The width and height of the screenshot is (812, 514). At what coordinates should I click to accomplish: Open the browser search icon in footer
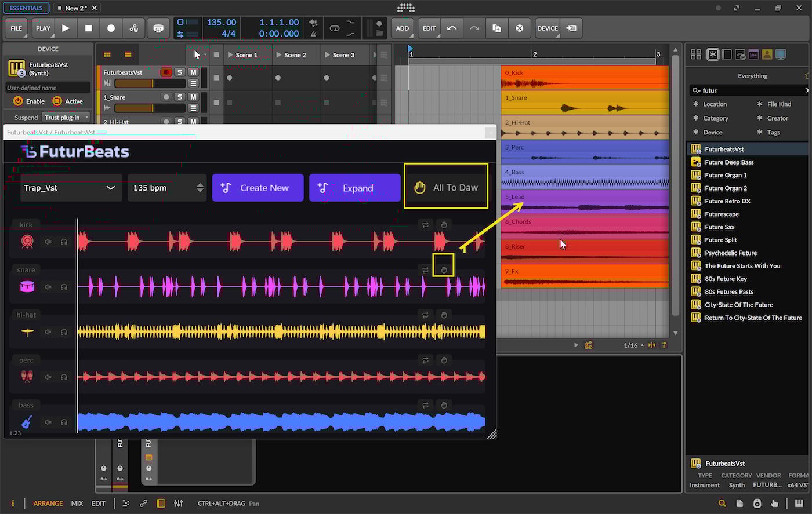(x=722, y=503)
